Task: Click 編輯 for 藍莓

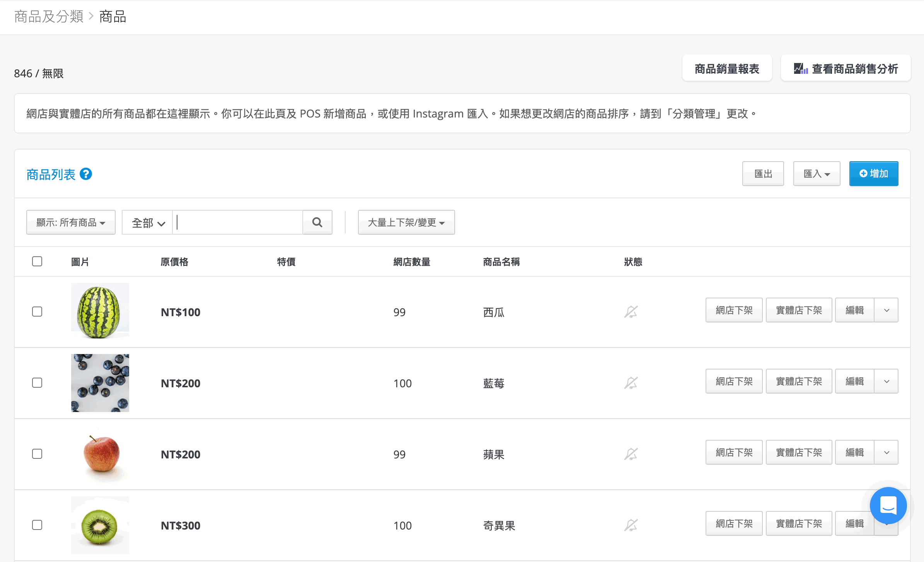Action: (854, 381)
